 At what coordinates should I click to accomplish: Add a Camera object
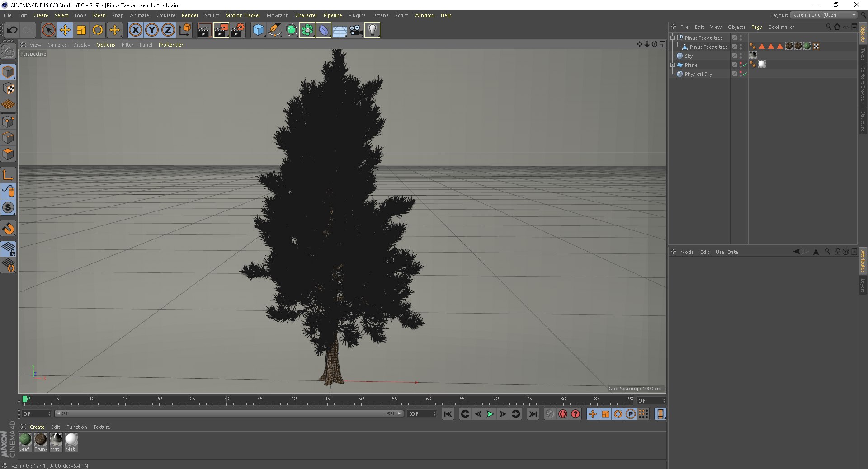point(356,30)
